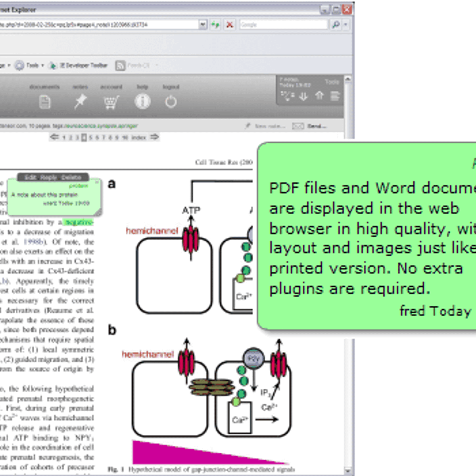This screenshot has height=476, width=476.
Task: Click the Google search input field
Action: 283,25
